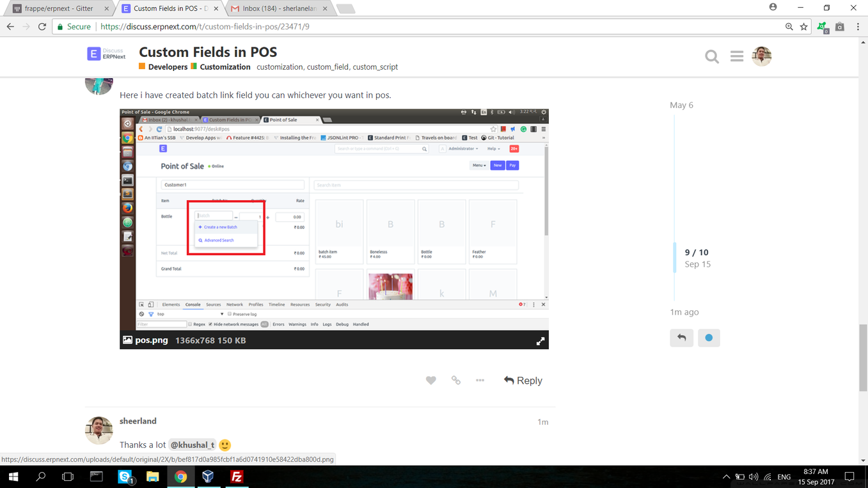Click the 1m post timestamp
Image resolution: width=868 pixels, height=488 pixels.
[x=542, y=421]
